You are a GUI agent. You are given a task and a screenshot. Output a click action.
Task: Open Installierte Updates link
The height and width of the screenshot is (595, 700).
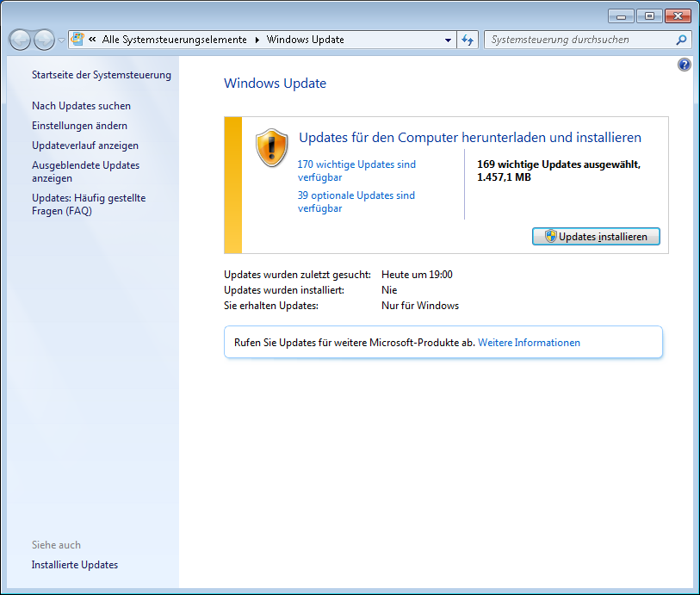pos(75,565)
